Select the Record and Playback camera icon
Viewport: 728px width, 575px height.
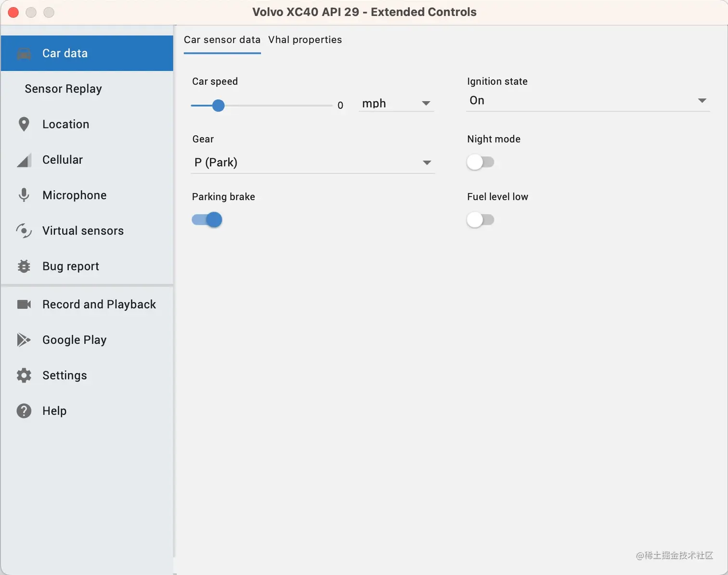[24, 304]
